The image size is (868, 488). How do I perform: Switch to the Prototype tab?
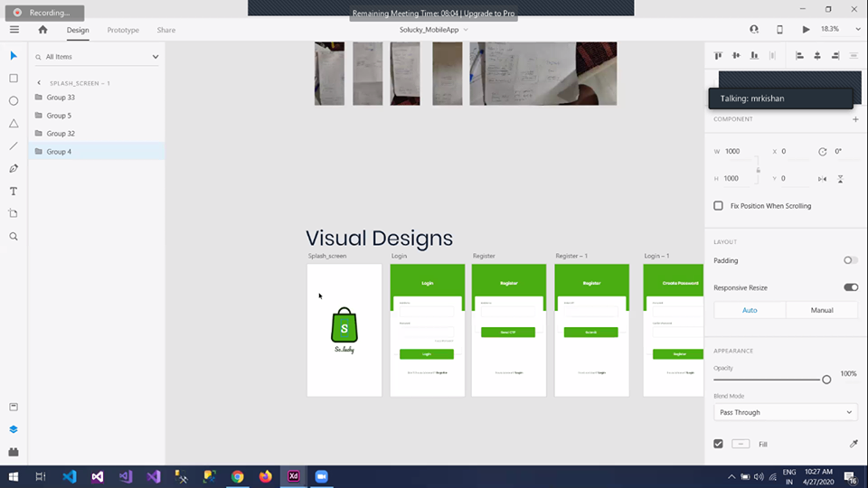tap(123, 30)
